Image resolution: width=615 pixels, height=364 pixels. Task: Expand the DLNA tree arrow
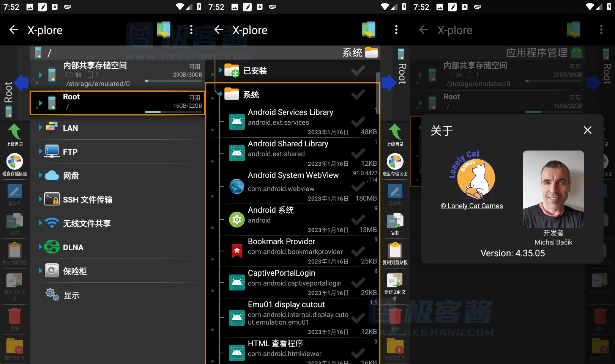40,247
